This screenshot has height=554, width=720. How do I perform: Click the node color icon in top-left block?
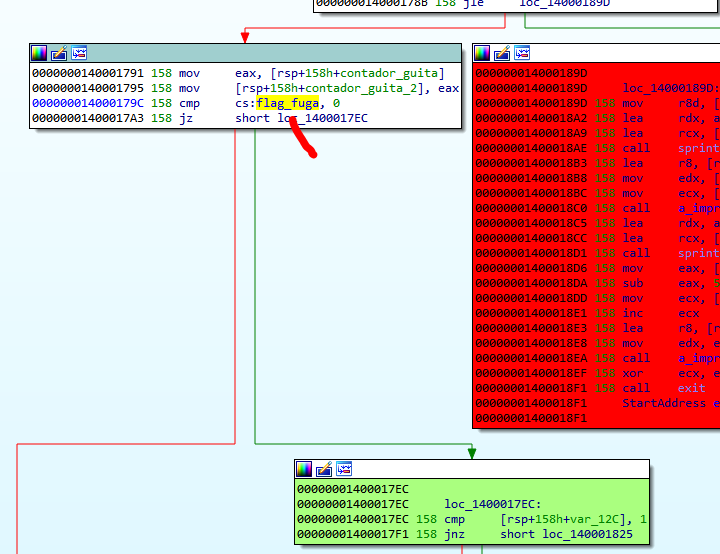click(40, 53)
